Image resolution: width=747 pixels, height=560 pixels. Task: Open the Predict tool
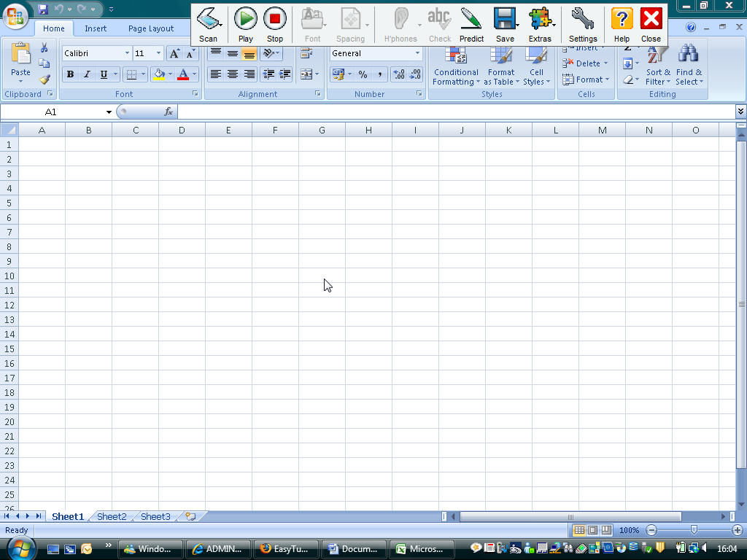[471, 26]
